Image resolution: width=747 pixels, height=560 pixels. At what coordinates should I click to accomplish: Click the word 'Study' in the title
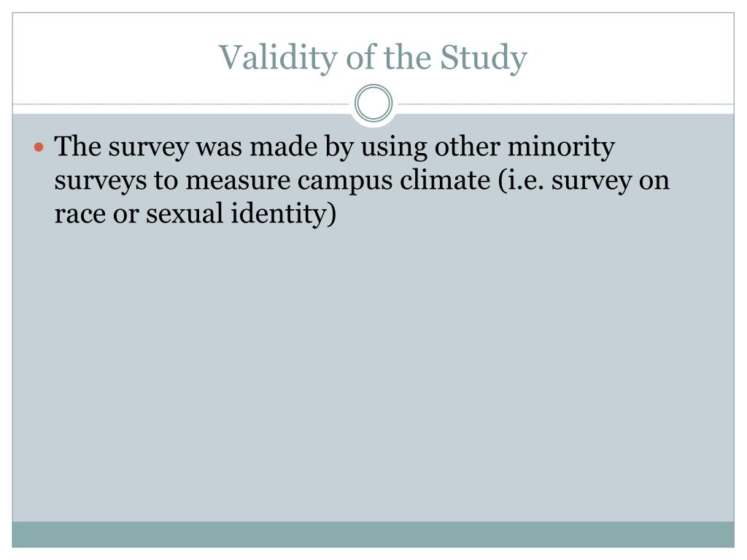[484, 58]
